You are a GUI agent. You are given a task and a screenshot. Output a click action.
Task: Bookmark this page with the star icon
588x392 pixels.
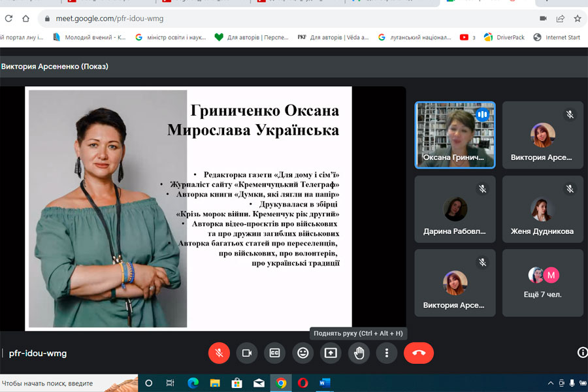point(578,18)
